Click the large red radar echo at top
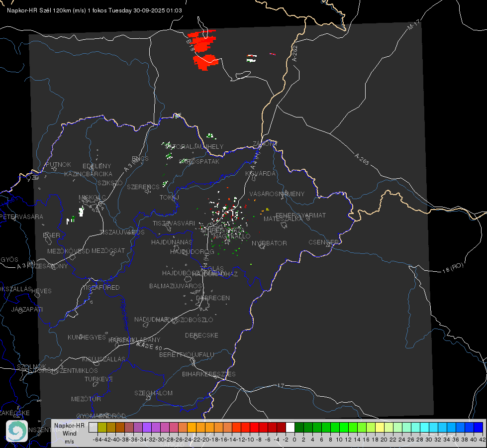 pyautogui.click(x=202, y=49)
